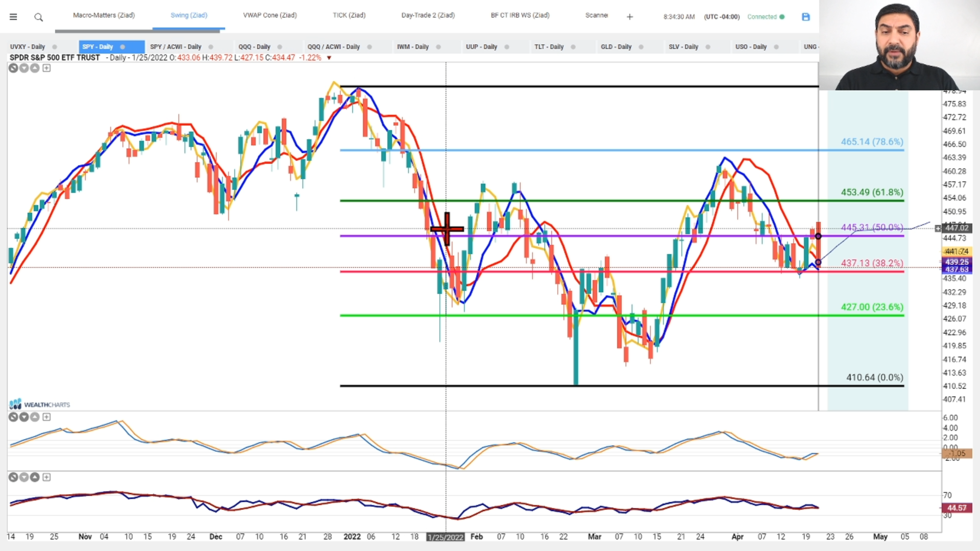Viewport: 980px width, 551px height.
Task: Toggle the dot on the USO - Daily tab
Action: pos(776,47)
